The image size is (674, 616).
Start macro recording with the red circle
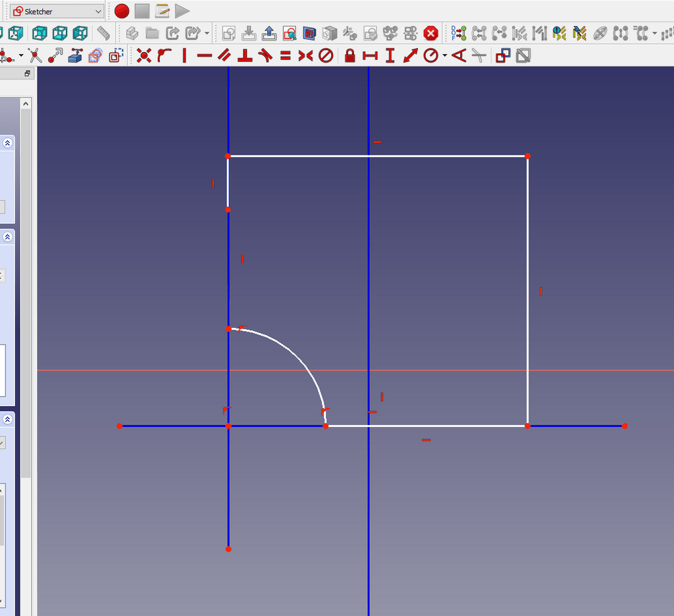click(x=122, y=11)
